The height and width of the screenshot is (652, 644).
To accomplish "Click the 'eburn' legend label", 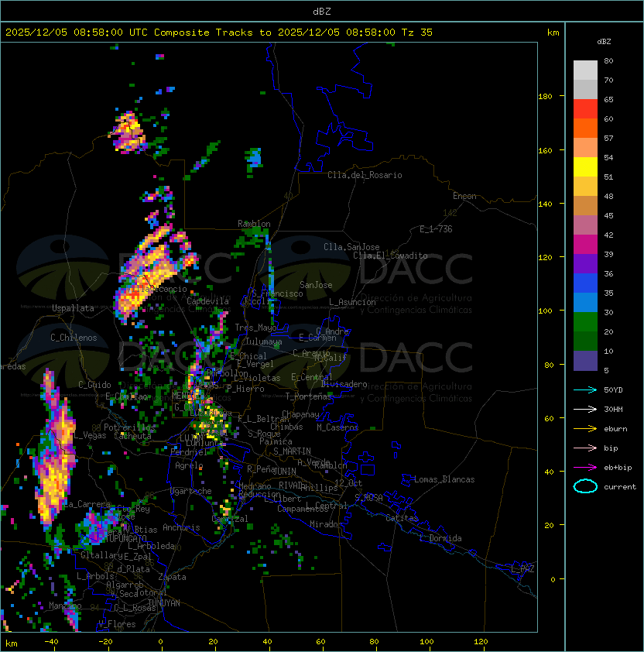I will [x=615, y=429].
